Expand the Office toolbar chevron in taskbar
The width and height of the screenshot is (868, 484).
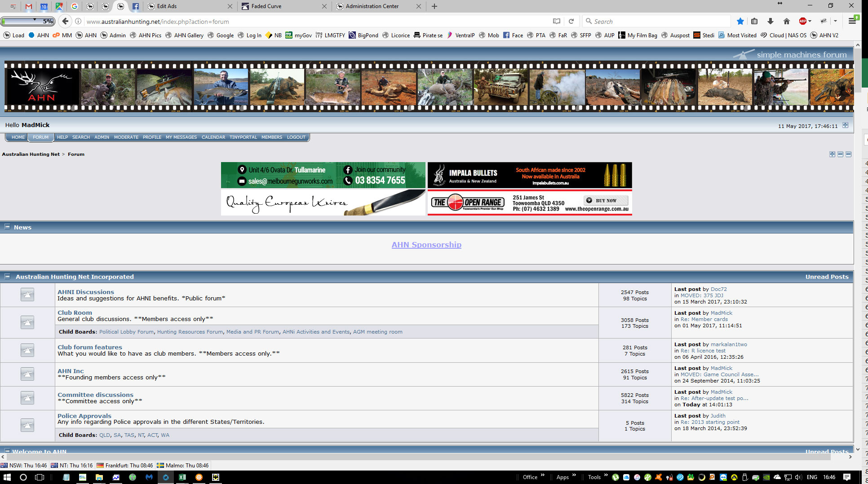pos(542,475)
